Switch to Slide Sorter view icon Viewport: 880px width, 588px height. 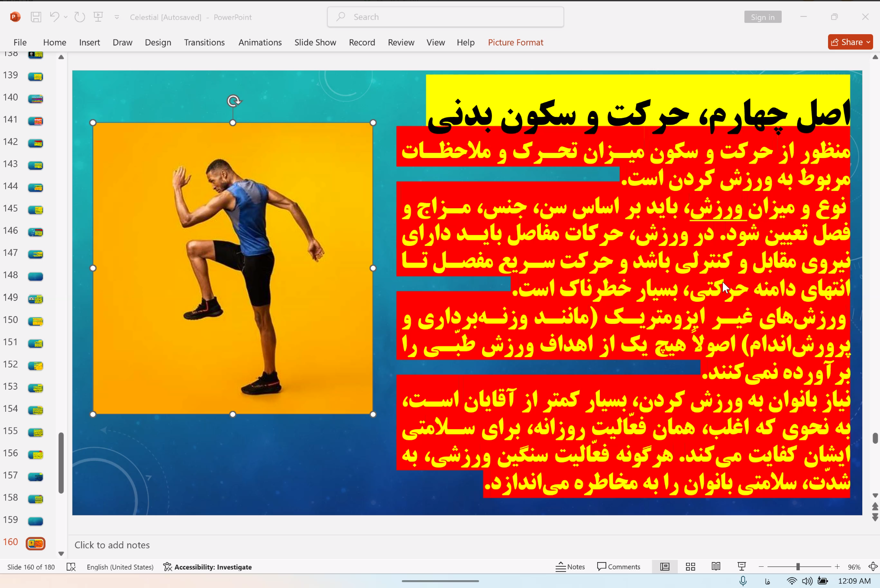pos(690,567)
